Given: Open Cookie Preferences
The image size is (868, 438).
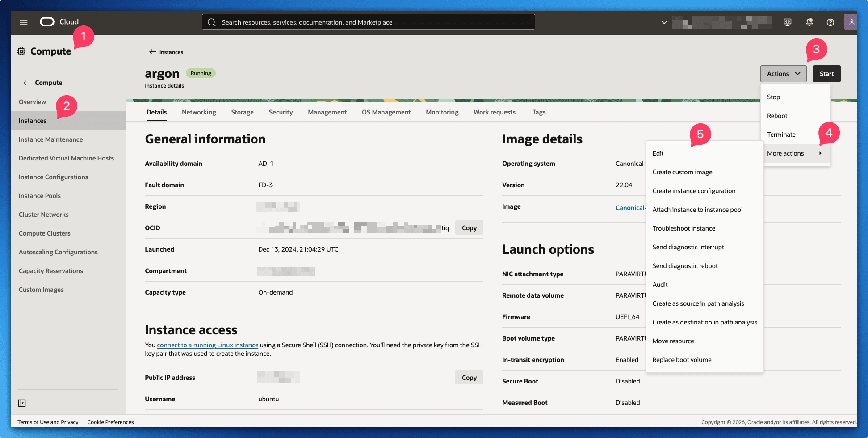Looking at the screenshot, I should tap(110, 422).
